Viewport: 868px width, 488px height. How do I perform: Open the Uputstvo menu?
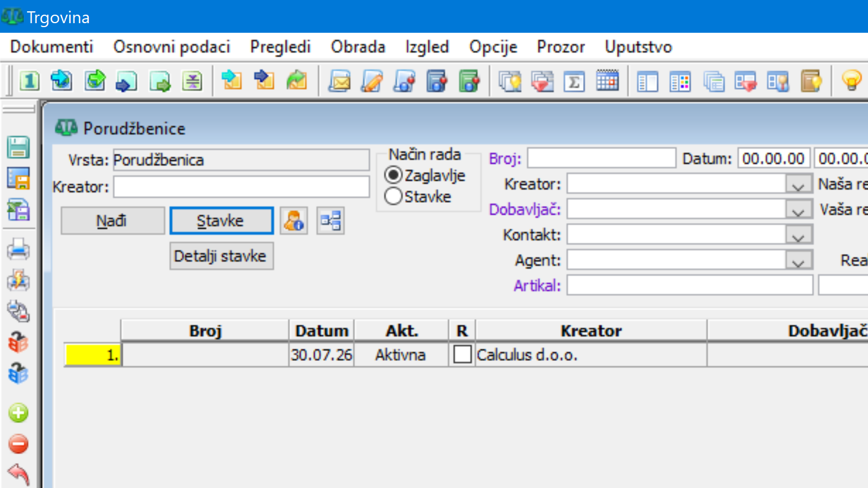pos(639,47)
